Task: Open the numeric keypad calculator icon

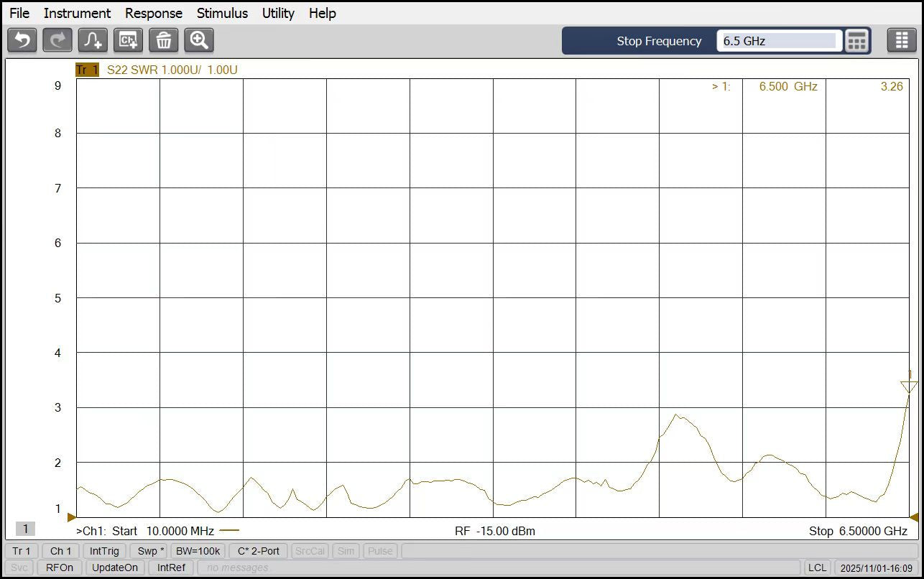Action: [x=856, y=41]
